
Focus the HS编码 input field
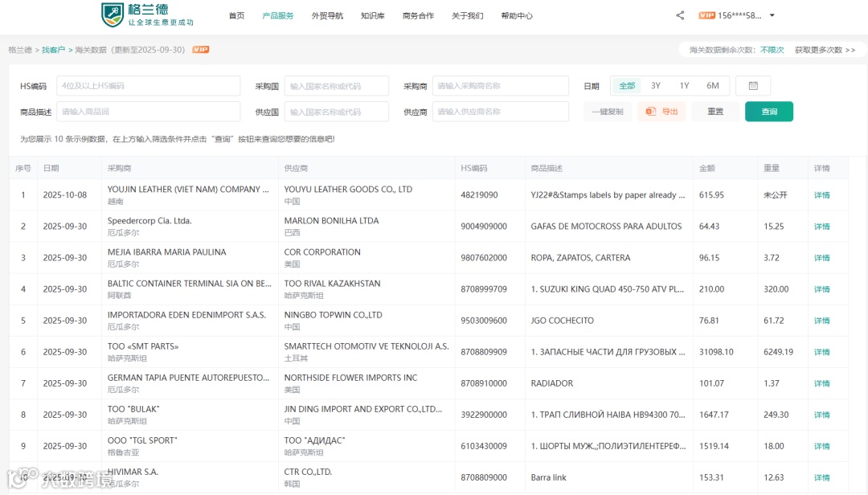click(x=149, y=86)
